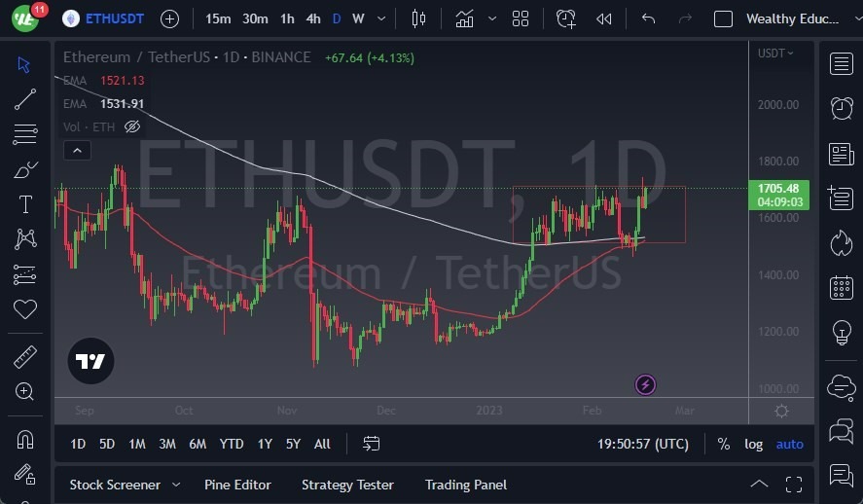
Task: Open the chart layout selector square
Action: (x=723, y=19)
